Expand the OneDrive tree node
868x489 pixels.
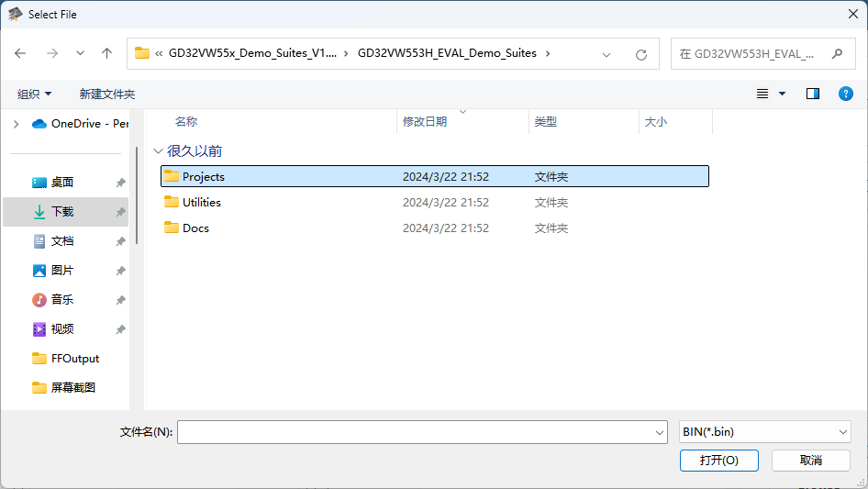click(x=16, y=124)
